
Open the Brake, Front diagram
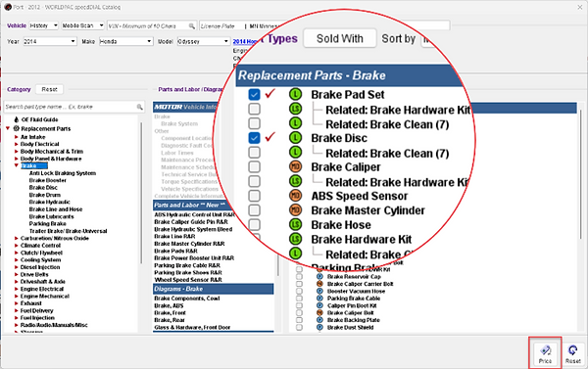point(170,313)
